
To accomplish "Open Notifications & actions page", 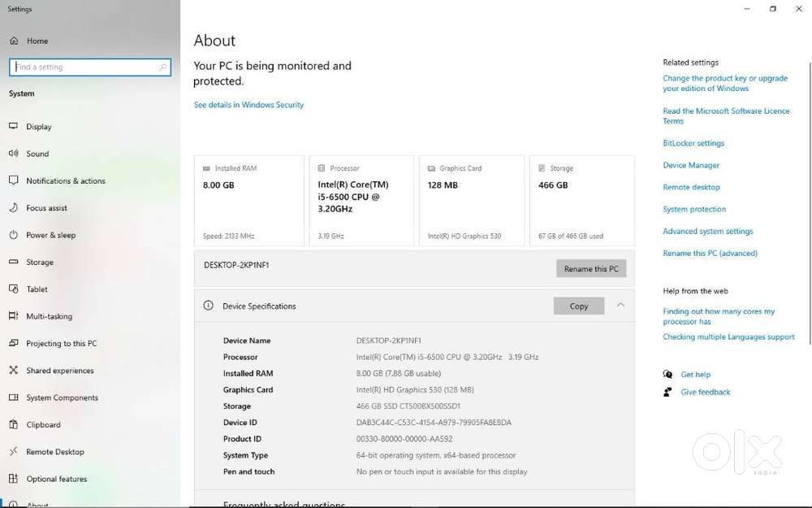I will pyautogui.click(x=65, y=181).
